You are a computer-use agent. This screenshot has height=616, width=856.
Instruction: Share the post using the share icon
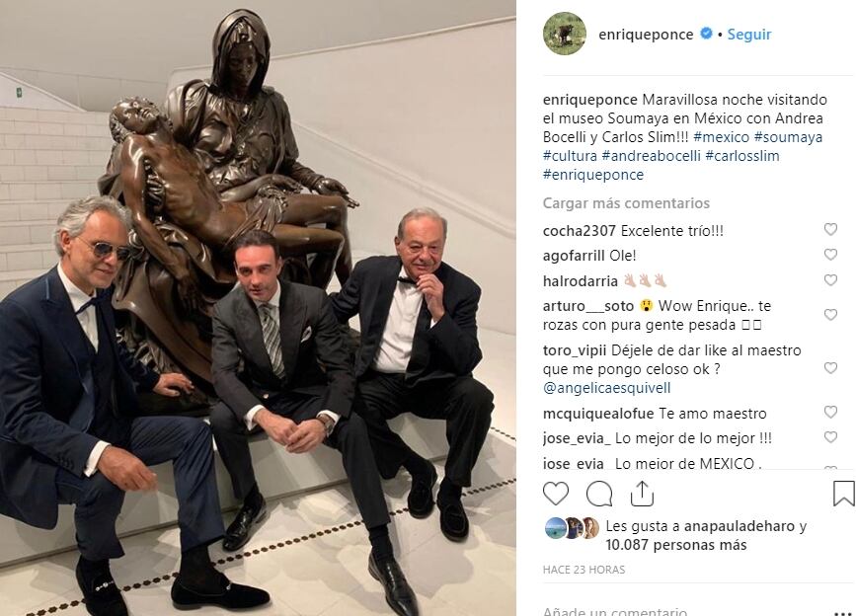[642, 494]
